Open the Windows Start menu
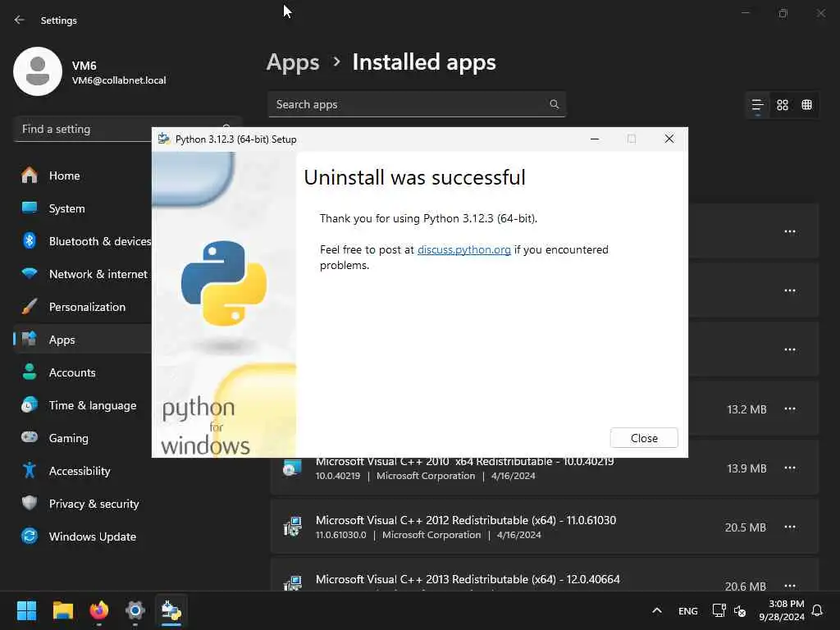The width and height of the screenshot is (840, 630). [26, 610]
